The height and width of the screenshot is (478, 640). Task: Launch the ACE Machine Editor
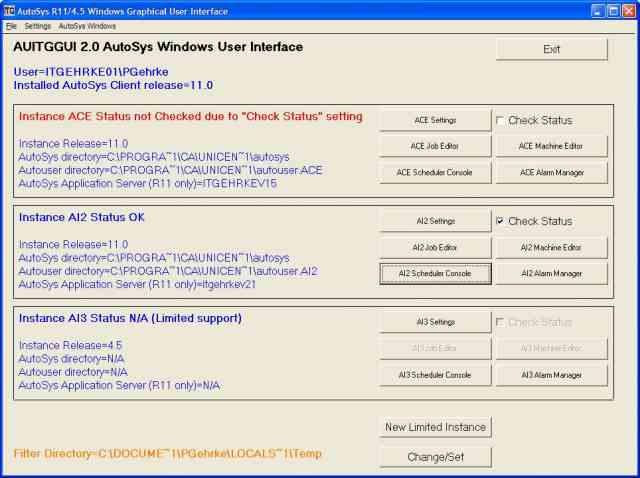[x=551, y=146]
